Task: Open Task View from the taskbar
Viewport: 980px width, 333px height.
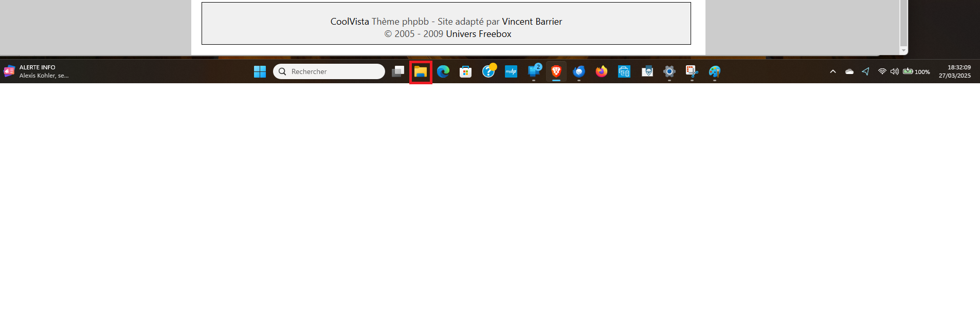Action: click(x=398, y=71)
